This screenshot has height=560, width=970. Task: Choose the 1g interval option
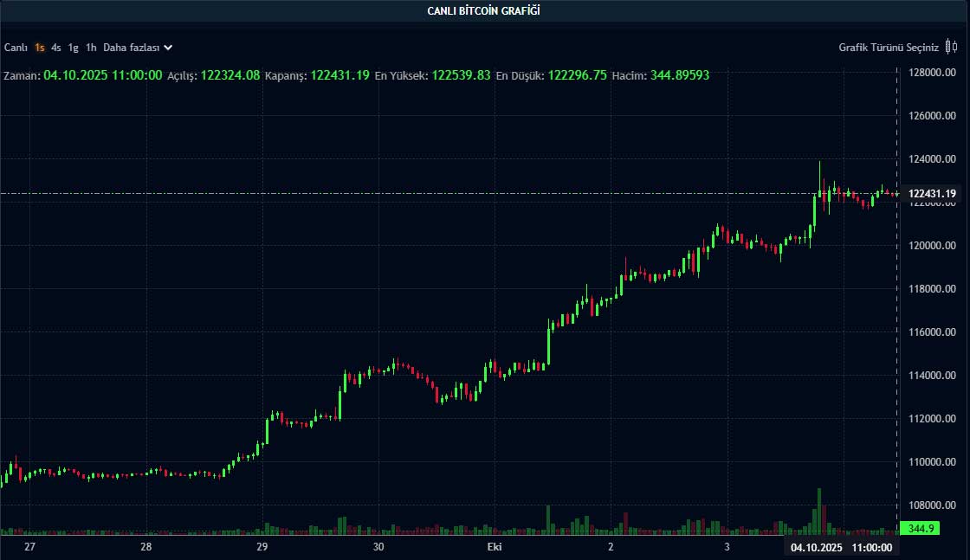pyautogui.click(x=74, y=48)
